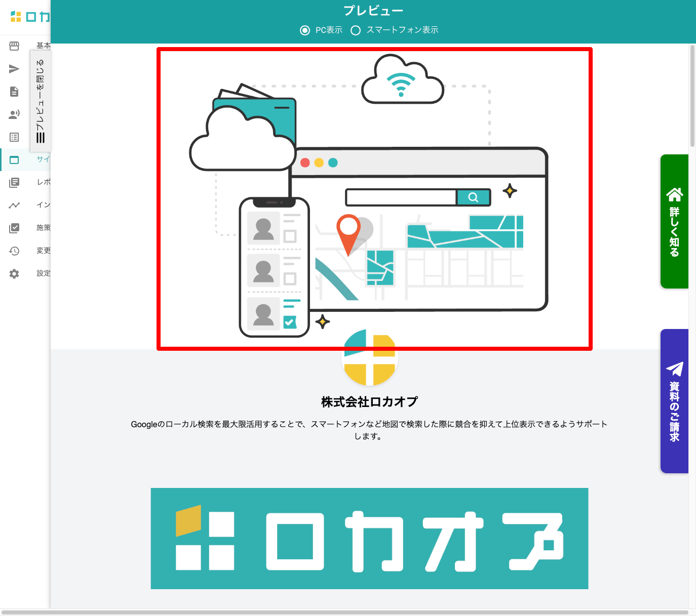This screenshot has width=696, height=616.
Task: Open the paper plane send icon
Action: pos(14,69)
